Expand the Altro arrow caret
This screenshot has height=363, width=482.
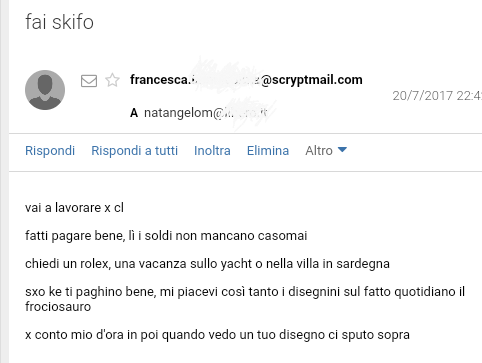pos(342,150)
